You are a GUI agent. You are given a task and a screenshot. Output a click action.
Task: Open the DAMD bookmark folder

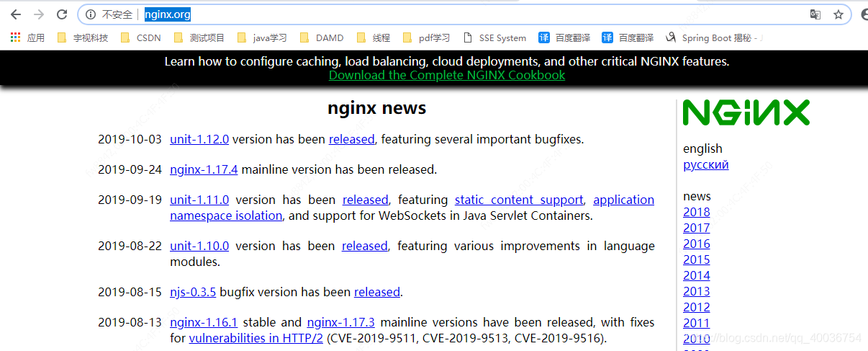322,37
